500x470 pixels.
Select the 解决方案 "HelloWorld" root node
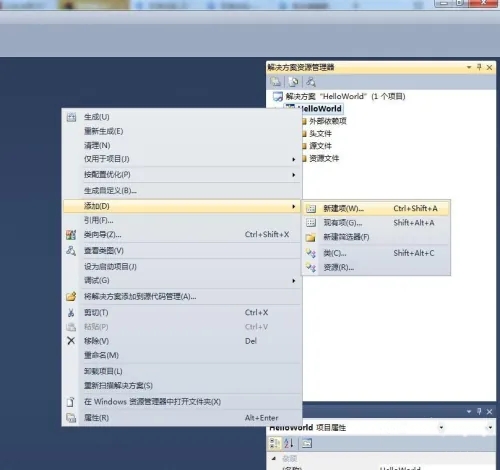pyautogui.click(x=339, y=96)
